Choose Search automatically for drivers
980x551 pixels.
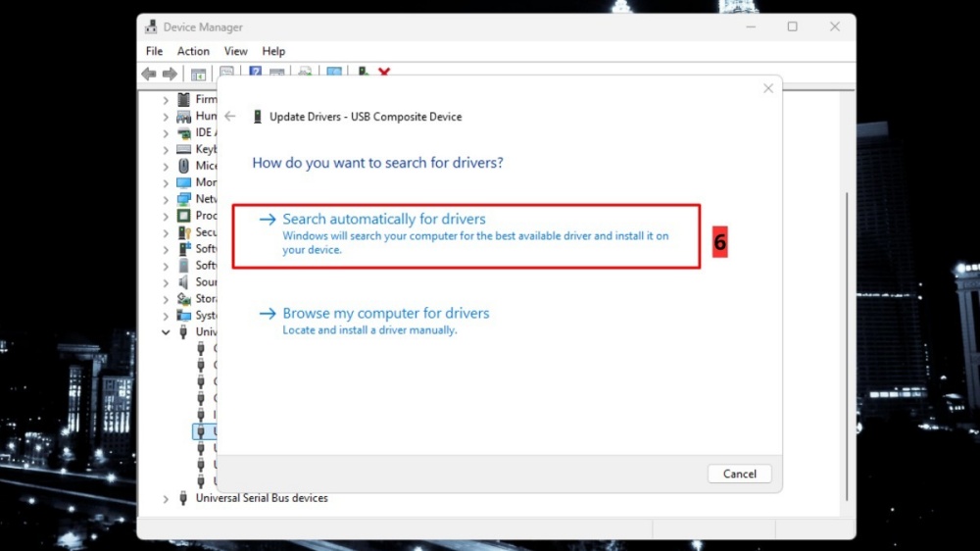coord(383,220)
